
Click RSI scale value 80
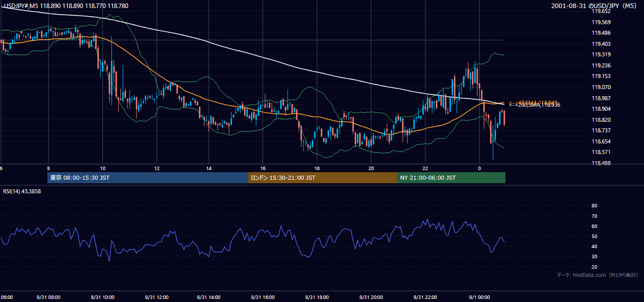click(594, 206)
